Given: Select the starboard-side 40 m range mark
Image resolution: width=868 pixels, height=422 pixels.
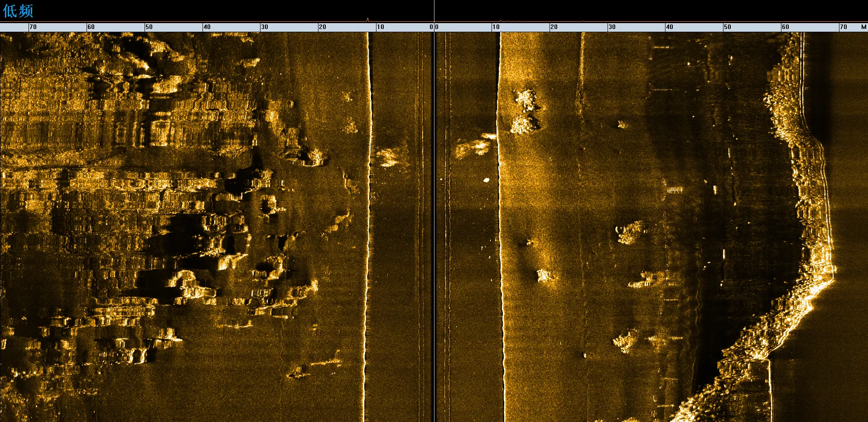Looking at the screenshot, I should coord(670,27).
